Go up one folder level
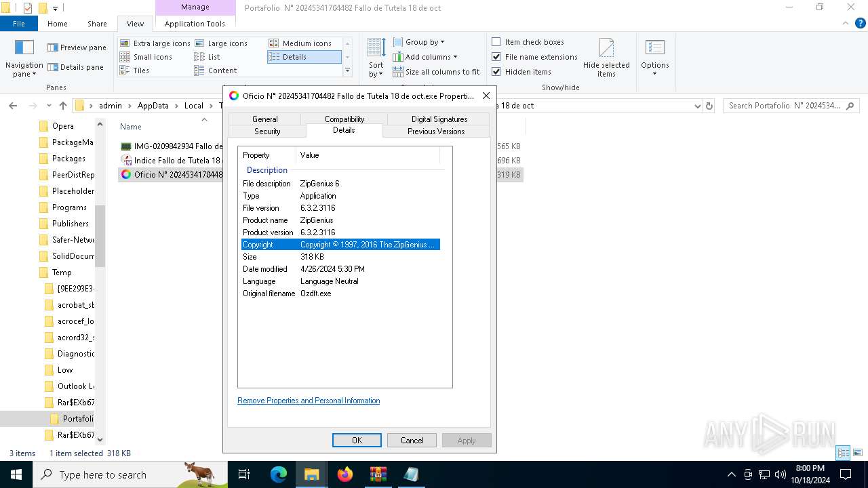The image size is (868, 488). pyautogui.click(x=63, y=106)
